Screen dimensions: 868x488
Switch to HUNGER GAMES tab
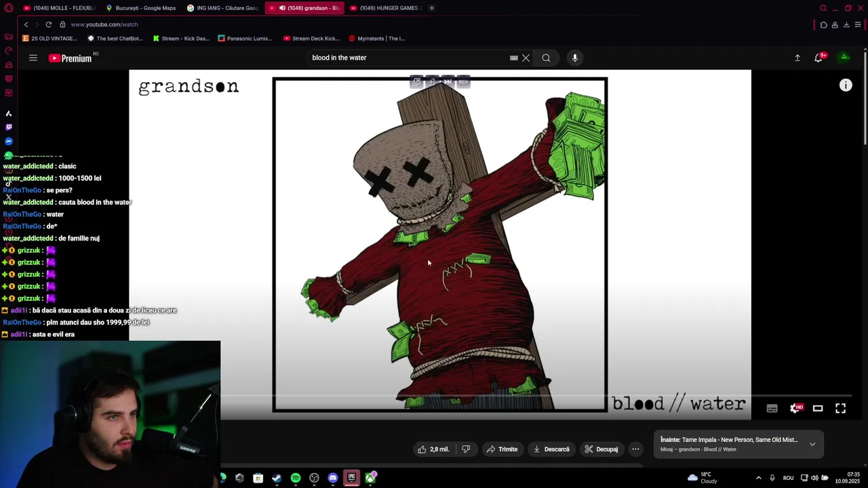385,8
